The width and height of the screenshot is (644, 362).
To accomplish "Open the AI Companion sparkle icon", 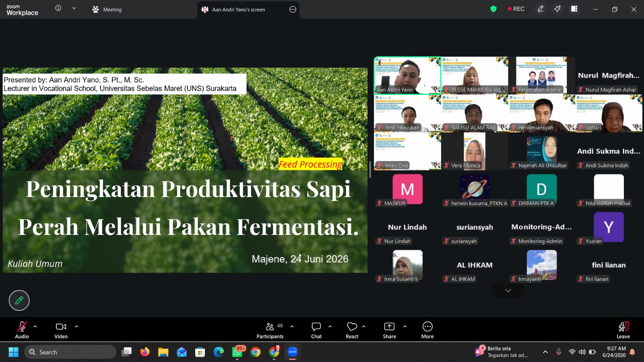I will [x=557, y=9].
